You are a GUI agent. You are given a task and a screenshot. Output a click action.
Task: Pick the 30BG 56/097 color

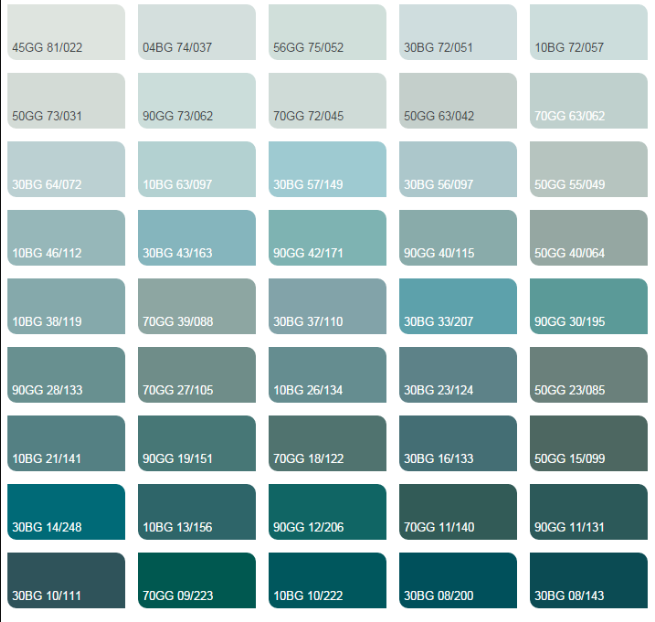pos(458,169)
